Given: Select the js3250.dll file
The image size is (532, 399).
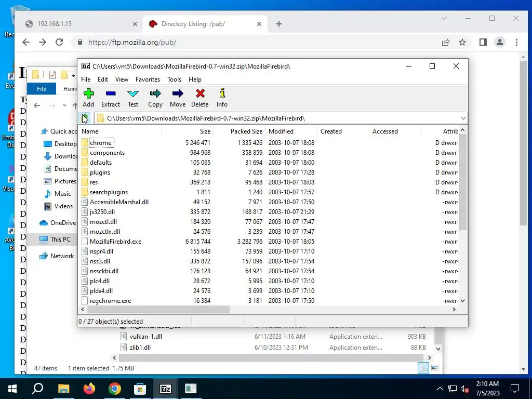Looking at the screenshot, I should pyautogui.click(x=102, y=212).
